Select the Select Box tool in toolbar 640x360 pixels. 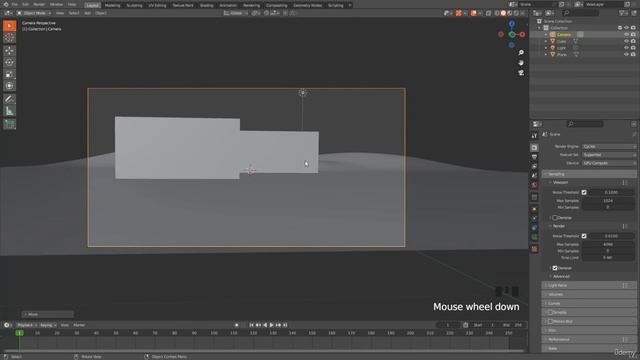click(x=9, y=26)
